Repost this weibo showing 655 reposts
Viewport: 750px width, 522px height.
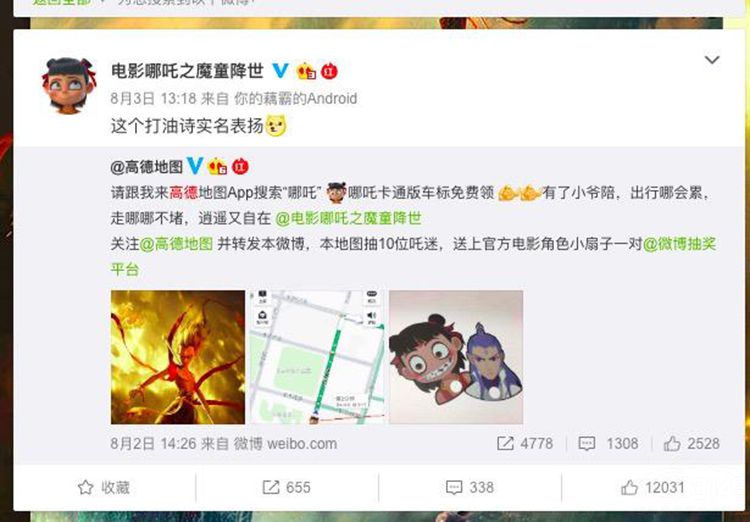pos(287,488)
